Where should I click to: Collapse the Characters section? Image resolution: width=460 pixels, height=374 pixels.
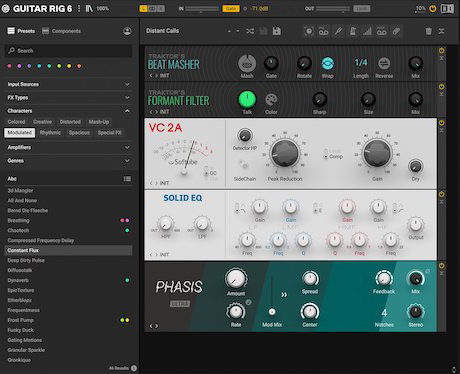tap(68, 111)
